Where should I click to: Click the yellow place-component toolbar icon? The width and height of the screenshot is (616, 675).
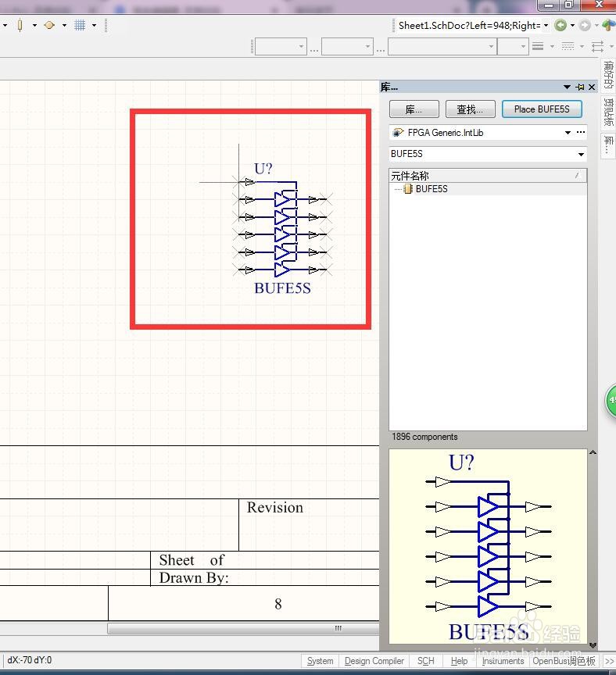click(x=20, y=26)
